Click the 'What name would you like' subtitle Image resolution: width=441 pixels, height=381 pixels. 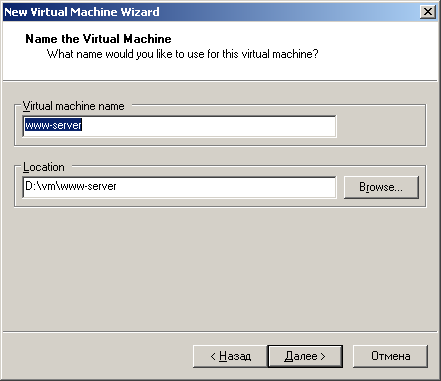[x=183, y=54]
